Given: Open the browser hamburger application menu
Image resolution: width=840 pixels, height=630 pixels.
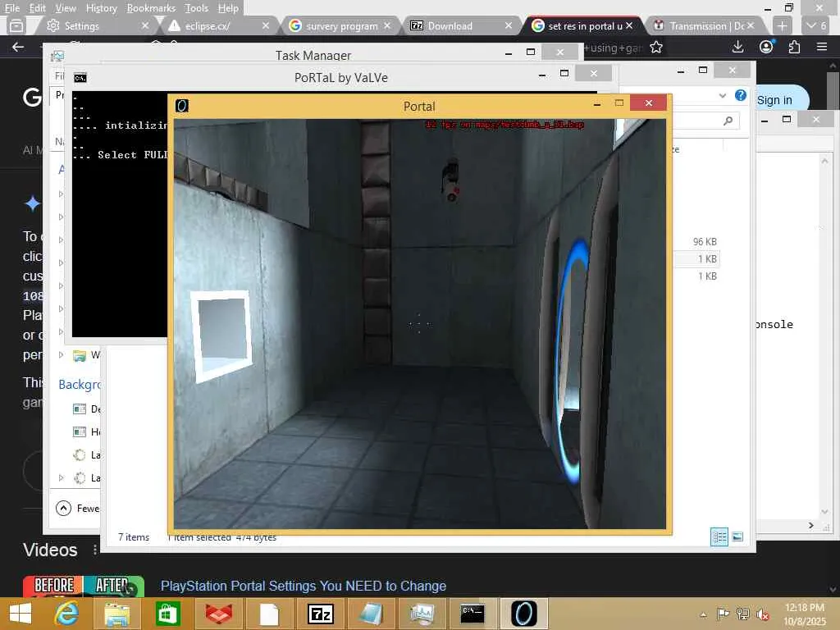Looking at the screenshot, I should tap(822, 47).
